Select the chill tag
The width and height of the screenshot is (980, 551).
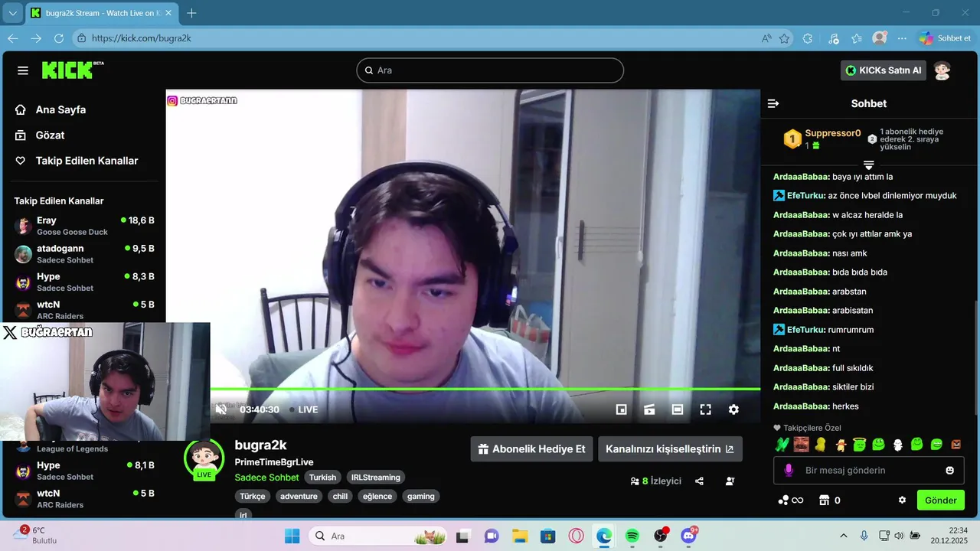pos(340,497)
